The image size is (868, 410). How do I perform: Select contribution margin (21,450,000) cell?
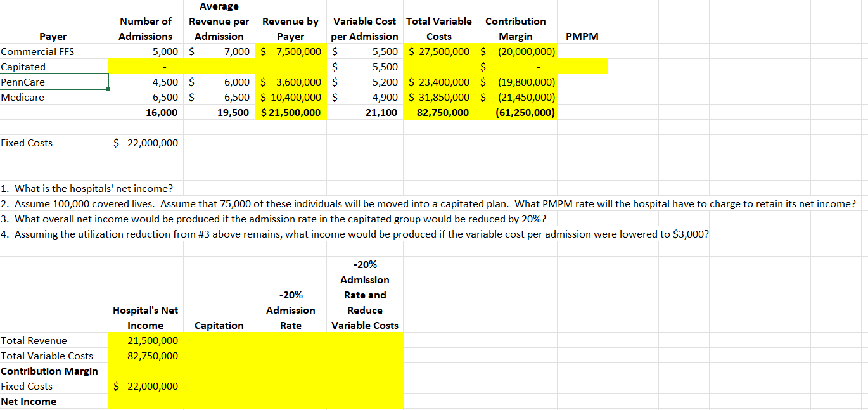pos(516,97)
